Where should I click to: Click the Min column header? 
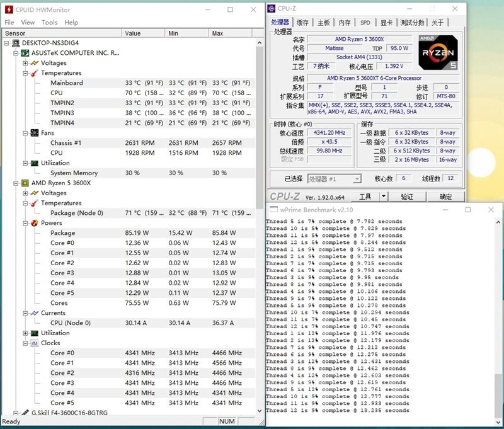[x=186, y=33]
